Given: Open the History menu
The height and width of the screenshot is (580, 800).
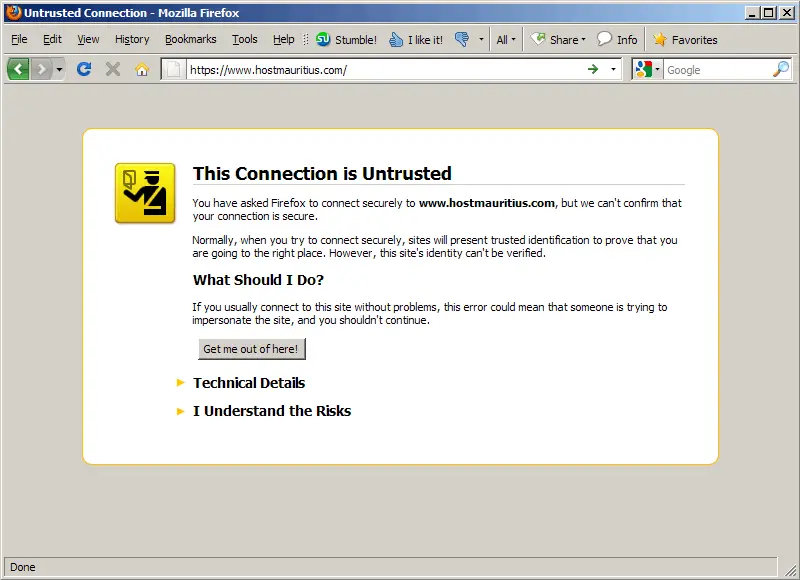Looking at the screenshot, I should click(x=132, y=39).
